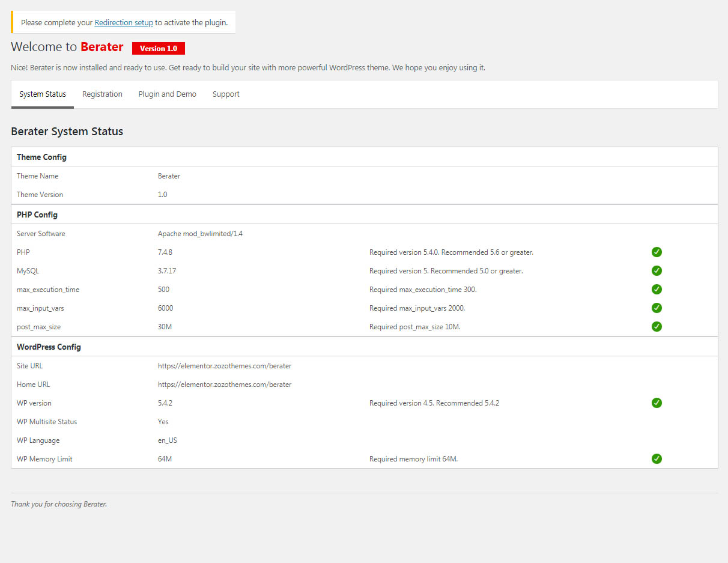Viewport: 728px width, 563px height.
Task: Click the Home URL value text
Action: 225,385
